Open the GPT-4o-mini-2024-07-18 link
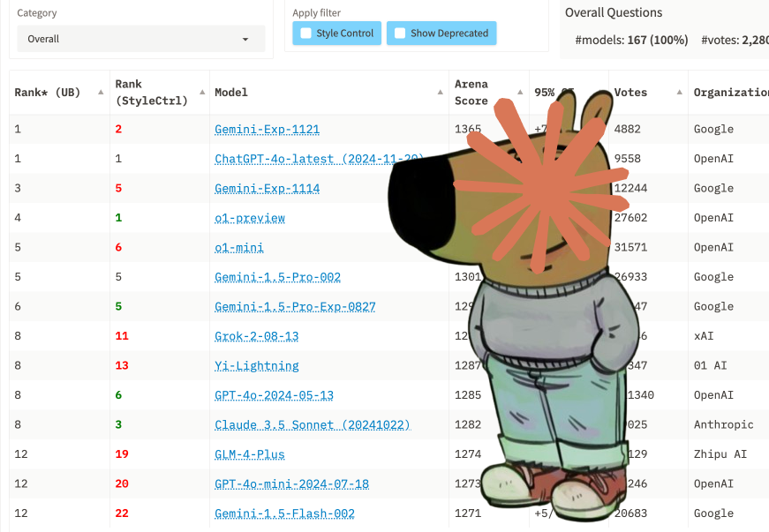The height and width of the screenshot is (532, 769). coord(291,484)
